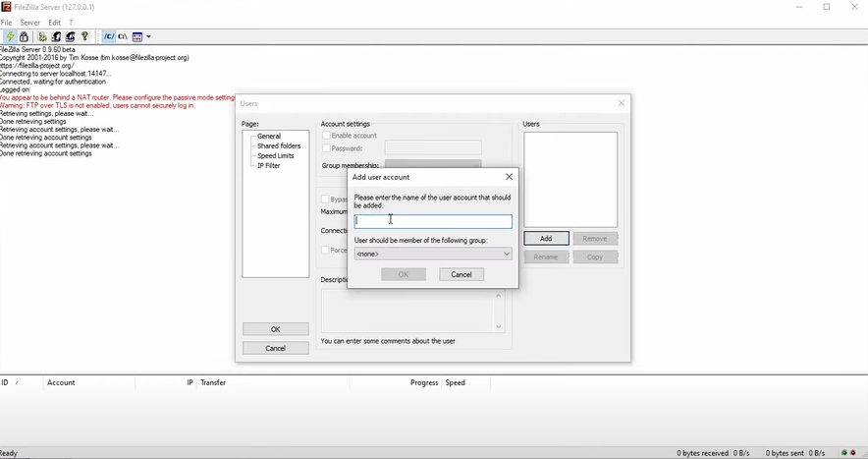This screenshot has height=459, width=868.
Task: Select the Shared folders page
Action: click(279, 145)
